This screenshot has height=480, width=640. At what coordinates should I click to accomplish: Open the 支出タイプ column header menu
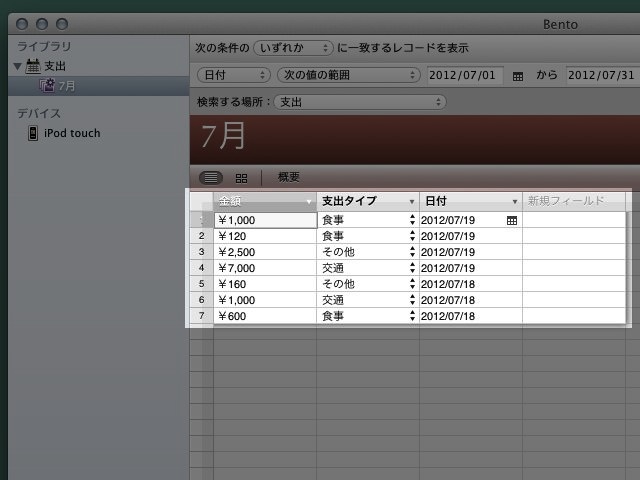pyautogui.click(x=412, y=202)
